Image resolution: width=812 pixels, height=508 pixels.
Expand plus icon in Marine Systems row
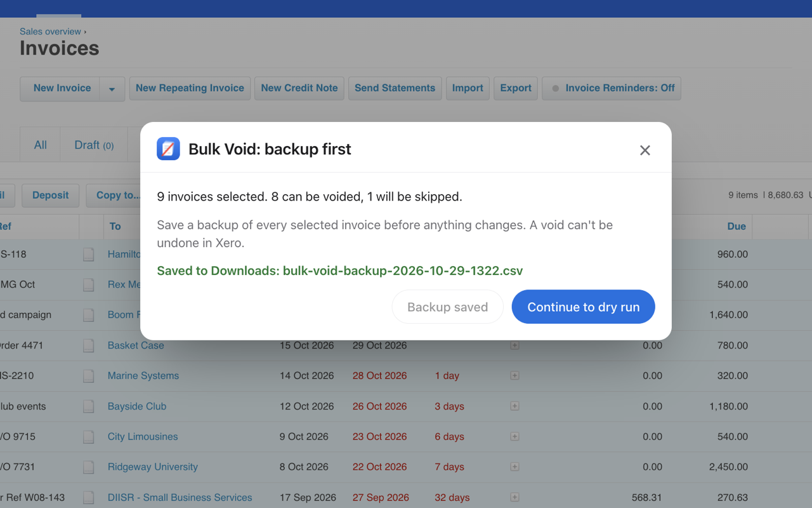[x=514, y=376]
